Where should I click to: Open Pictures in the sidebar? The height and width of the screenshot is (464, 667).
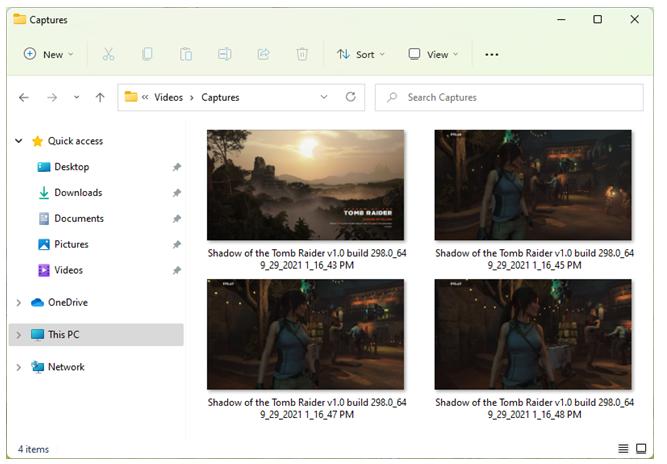71,245
